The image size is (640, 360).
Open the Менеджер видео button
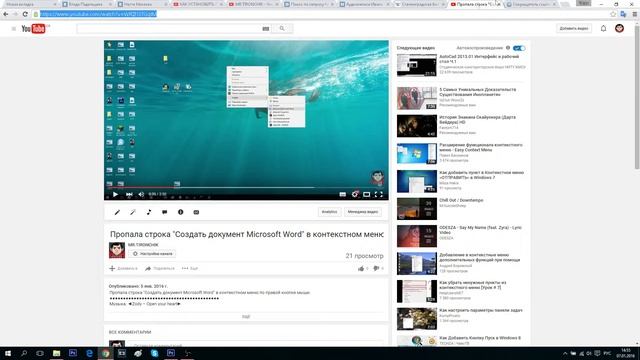363,212
